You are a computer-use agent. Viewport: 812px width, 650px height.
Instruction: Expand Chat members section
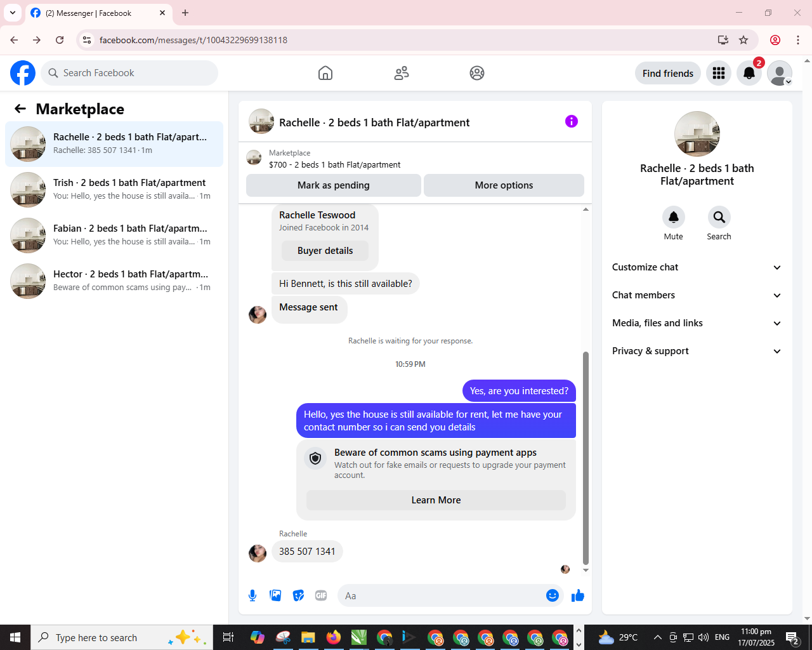pyautogui.click(x=697, y=295)
